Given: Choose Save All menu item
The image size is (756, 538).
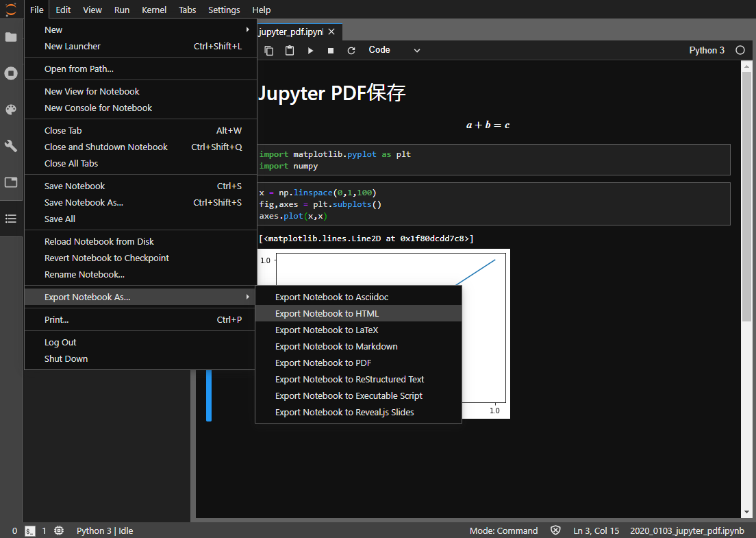Looking at the screenshot, I should coord(140,219).
